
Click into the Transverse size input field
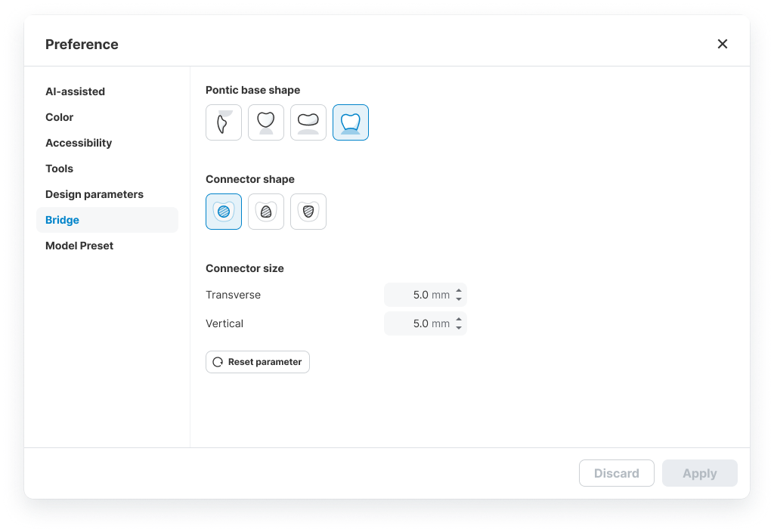click(416, 295)
